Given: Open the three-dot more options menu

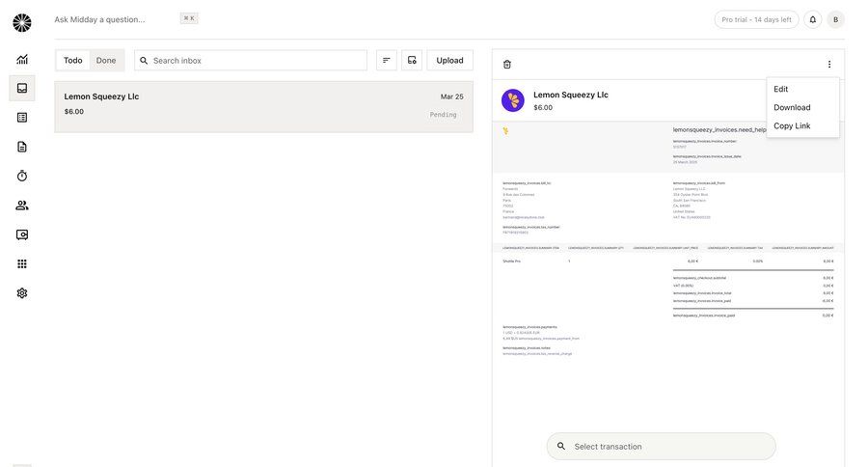Looking at the screenshot, I should [829, 65].
